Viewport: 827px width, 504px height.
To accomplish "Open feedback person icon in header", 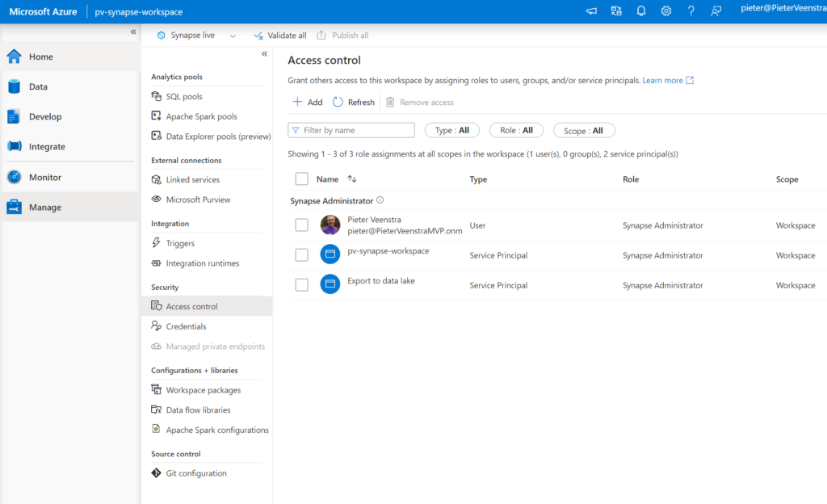I will pos(716,11).
